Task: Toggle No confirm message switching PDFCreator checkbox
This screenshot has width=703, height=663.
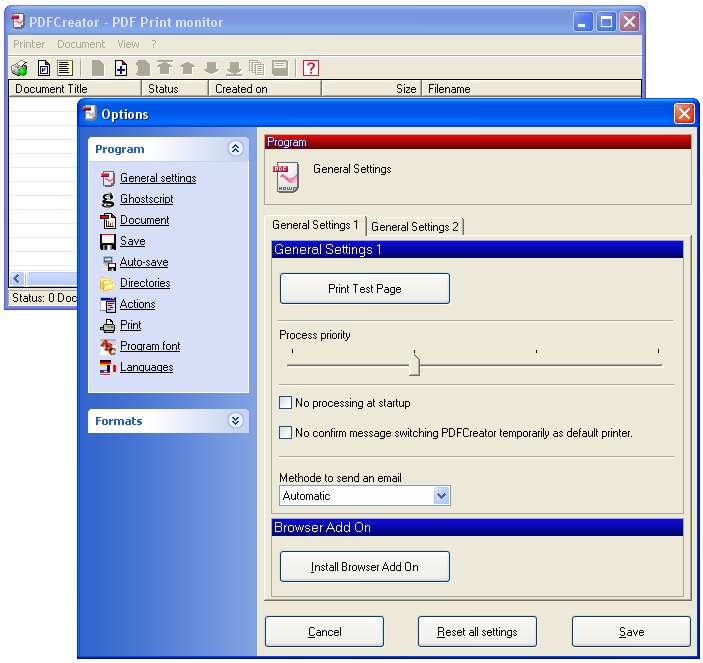Action: 286,433
